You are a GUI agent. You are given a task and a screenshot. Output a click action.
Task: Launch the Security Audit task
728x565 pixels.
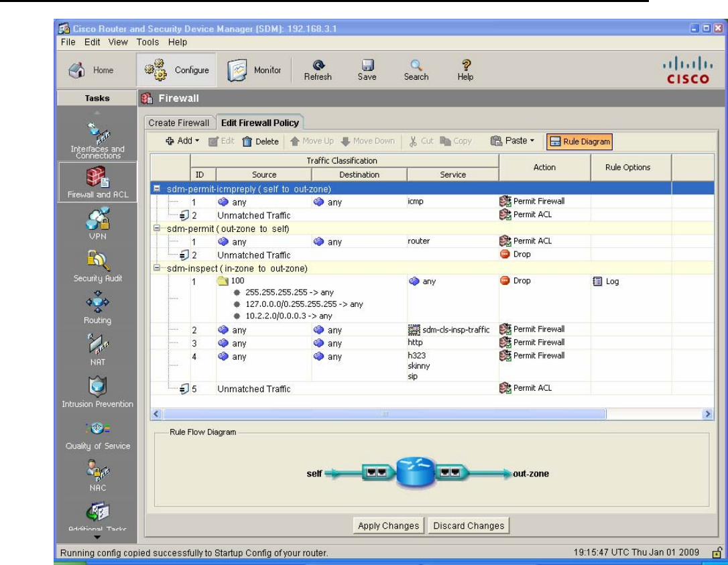(97, 266)
